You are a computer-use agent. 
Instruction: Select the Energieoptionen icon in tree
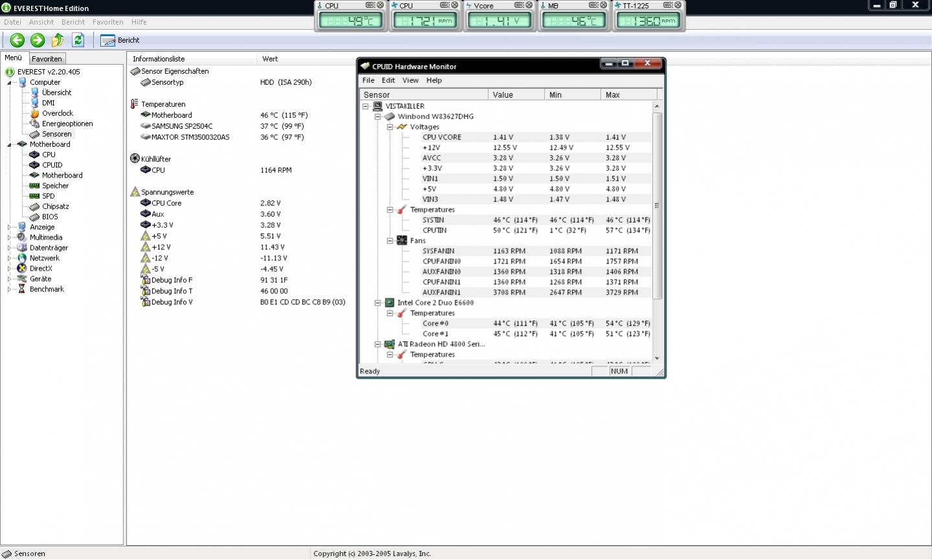[35, 124]
